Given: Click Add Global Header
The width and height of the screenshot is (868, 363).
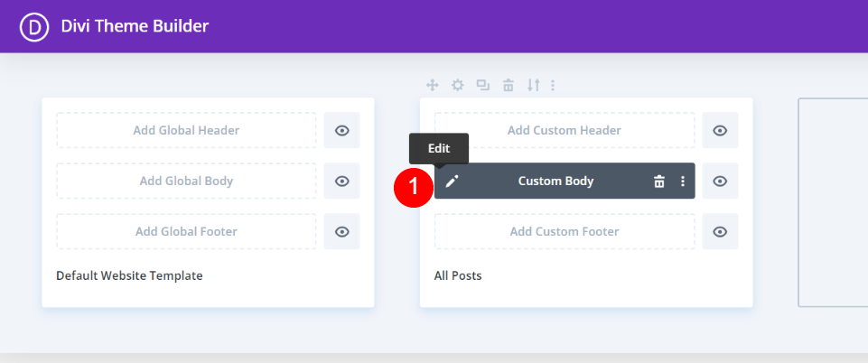Looking at the screenshot, I should tap(187, 131).
